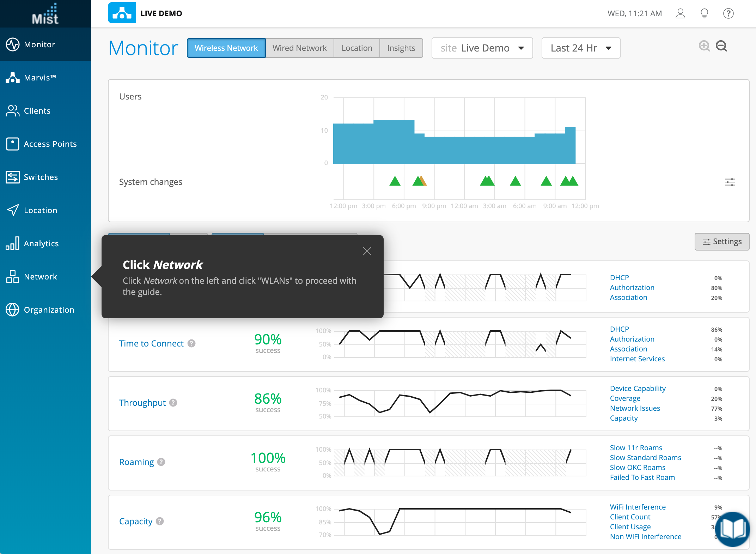This screenshot has width=756, height=554.
Task: Open the Last 24 Hr time range dropdown
Action: [581, 48]
